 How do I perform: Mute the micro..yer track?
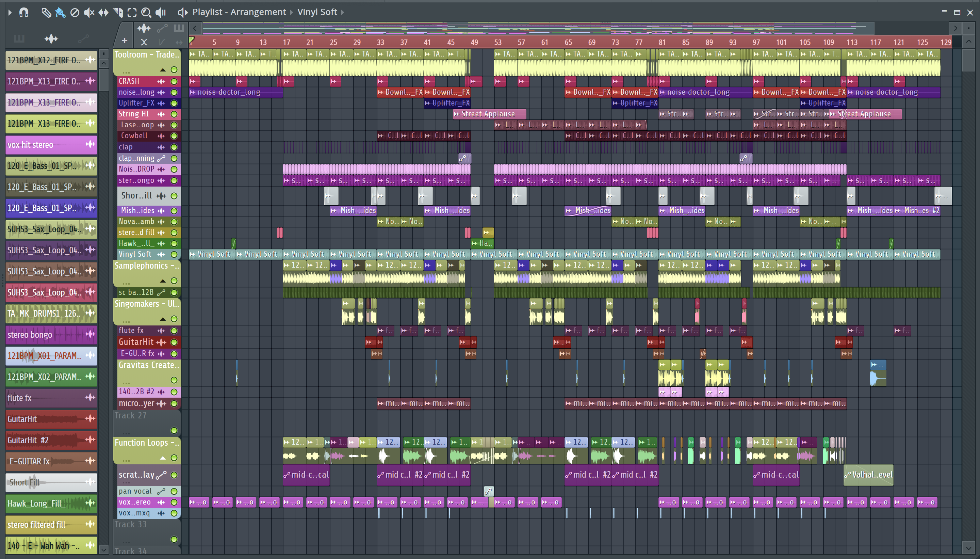coord(174,403)
